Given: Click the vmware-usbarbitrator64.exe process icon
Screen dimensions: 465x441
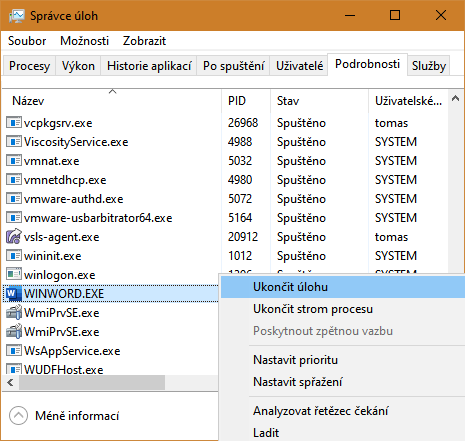Looking at the screenshot, I should pos(14,218).
